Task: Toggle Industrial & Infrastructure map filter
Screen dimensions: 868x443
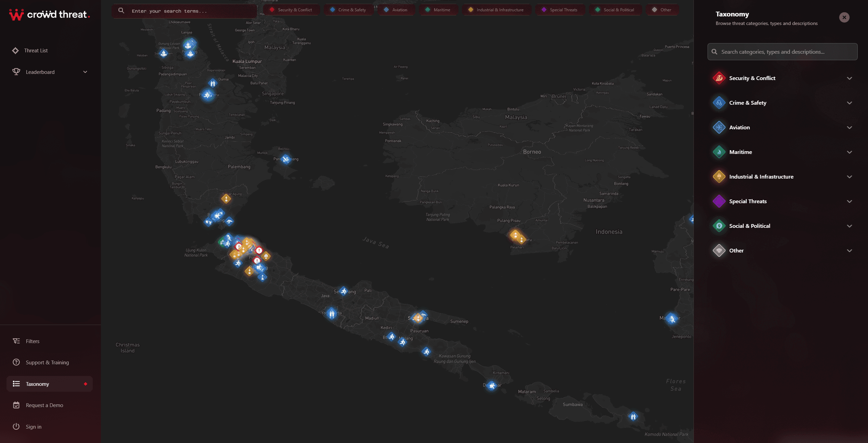Action: pos(496,10)
